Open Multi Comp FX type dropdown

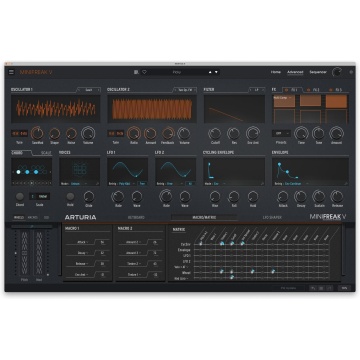[282, 98]
